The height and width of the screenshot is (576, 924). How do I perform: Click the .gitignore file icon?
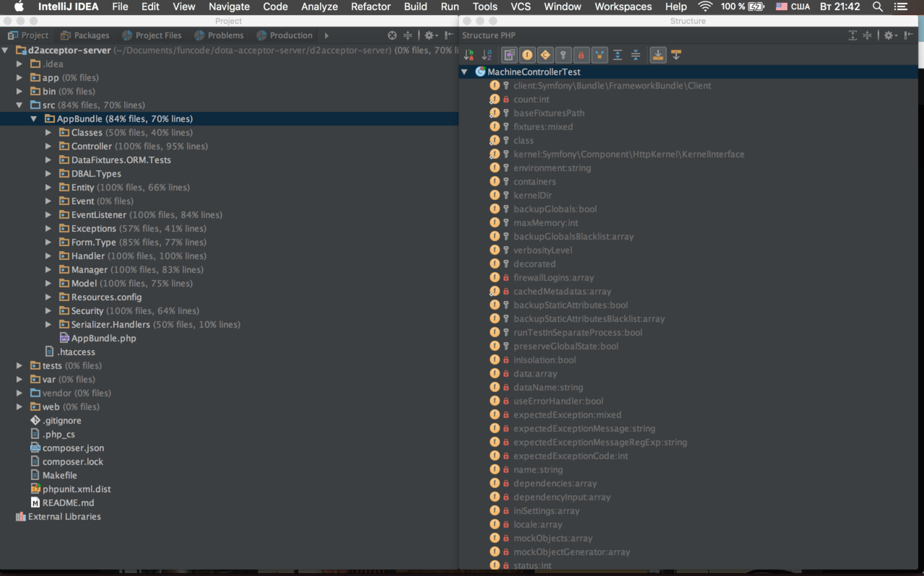click(35, 421)
